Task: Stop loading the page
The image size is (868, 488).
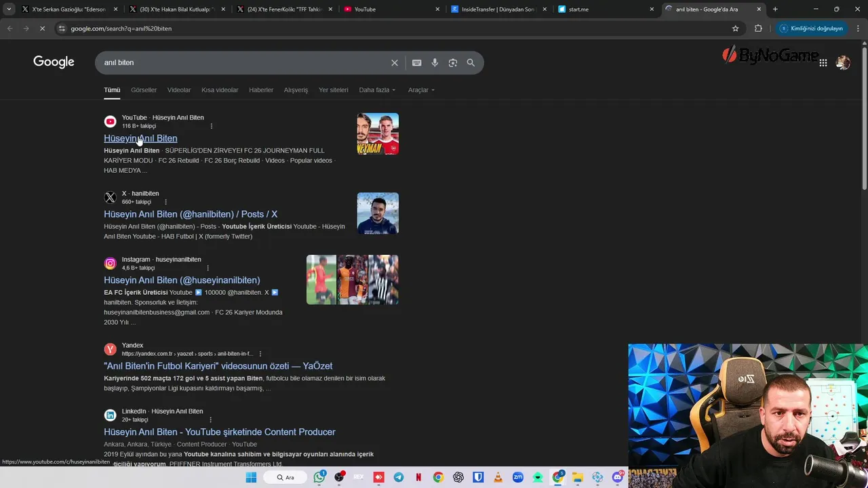Action: pyautogui.click(x=42, y=28)
